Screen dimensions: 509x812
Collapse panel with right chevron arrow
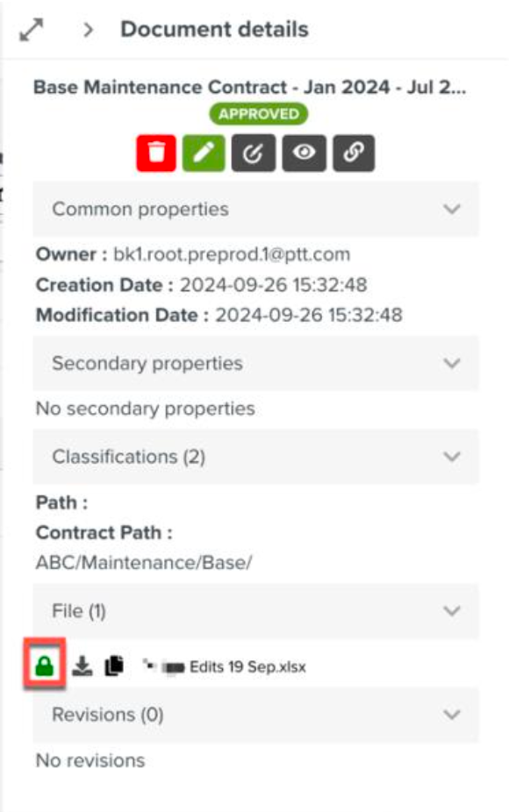click(89, 30)
